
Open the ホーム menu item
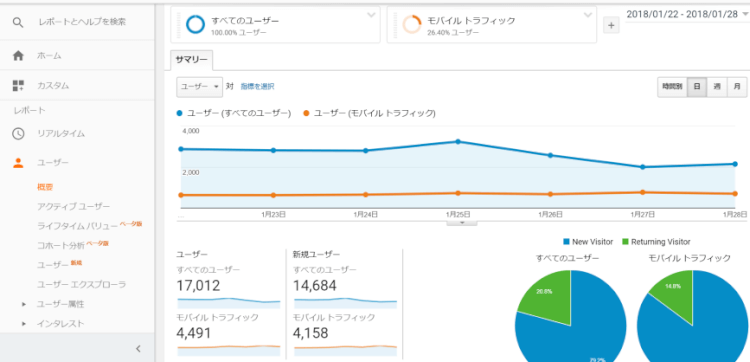49,56
